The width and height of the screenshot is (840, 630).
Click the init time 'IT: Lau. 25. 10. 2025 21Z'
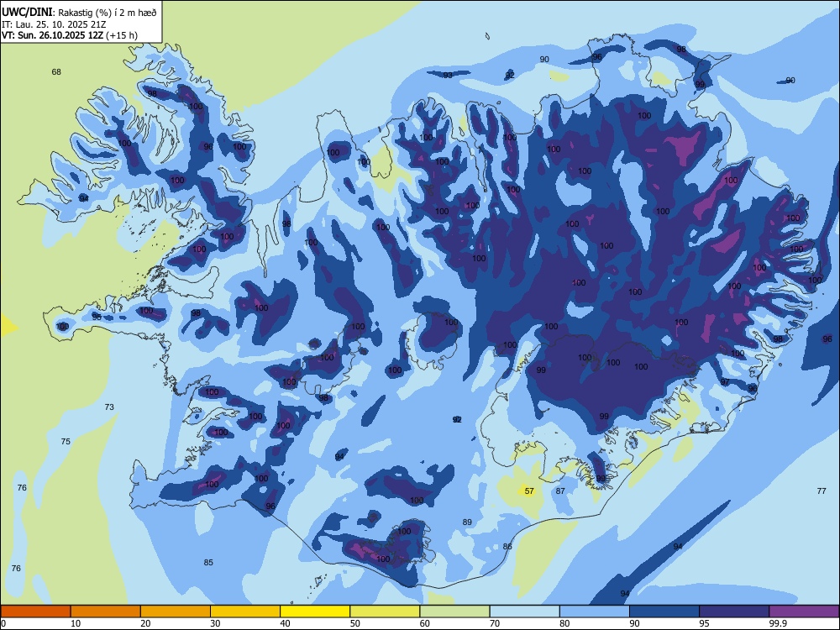coord(54,24)
